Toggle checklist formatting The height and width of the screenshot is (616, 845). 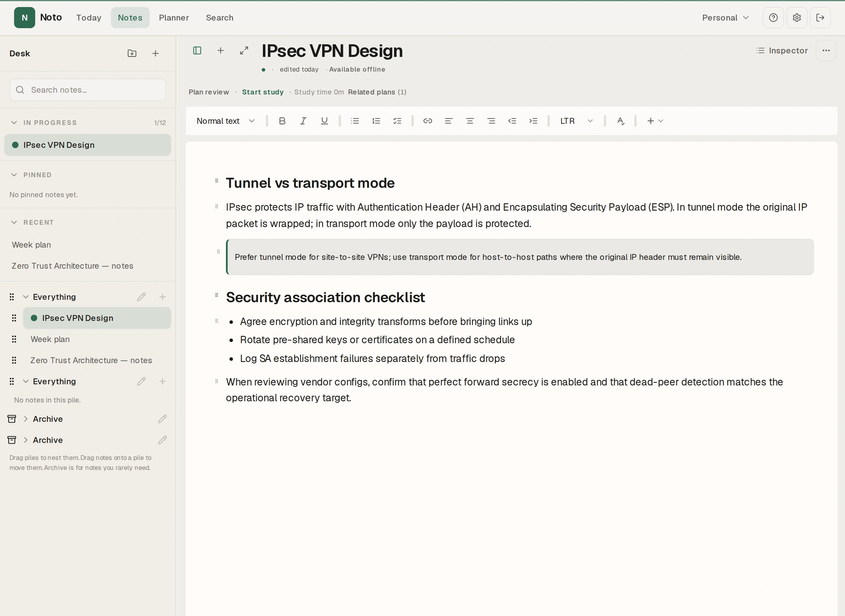point(397,121)
